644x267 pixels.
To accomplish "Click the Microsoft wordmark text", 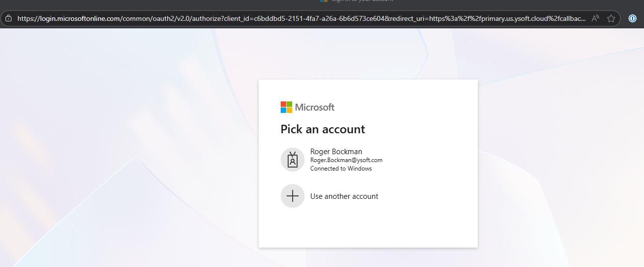I will [x=315, y=107].
